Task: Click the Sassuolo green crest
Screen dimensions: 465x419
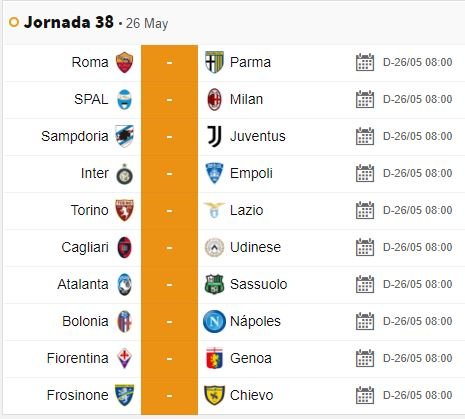Action: [214, 284]
